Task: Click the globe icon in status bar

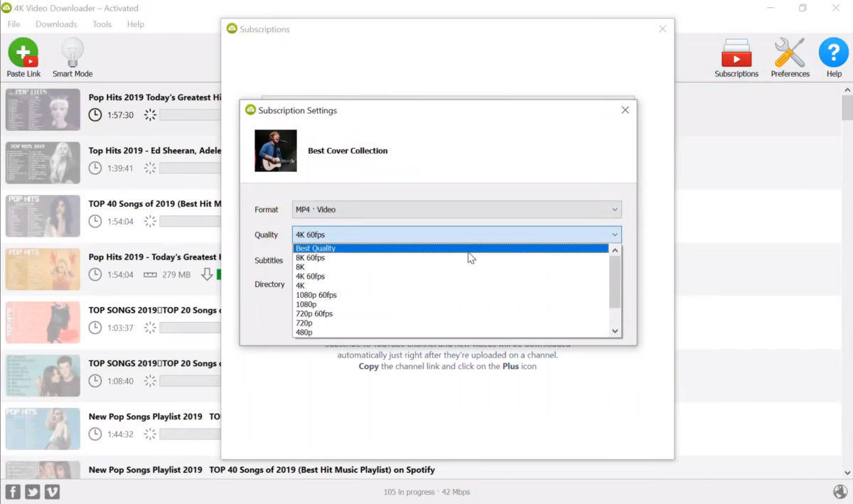Action: pos(839,491)
